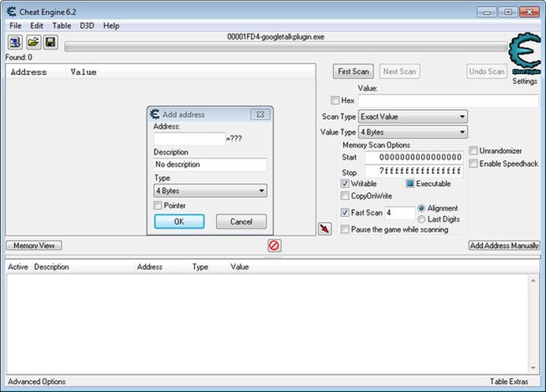Click OK in the Add address dialog
Screen dimensions: 546x392
[179, 221]
